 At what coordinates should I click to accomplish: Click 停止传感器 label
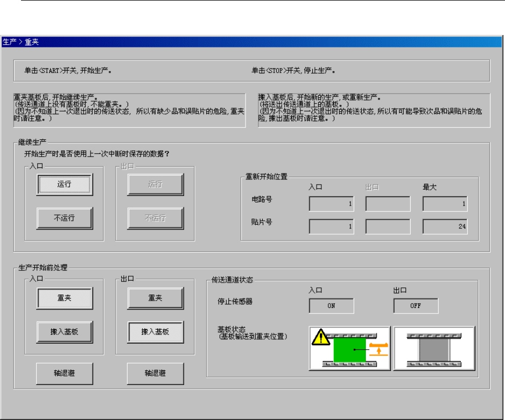[x=235, y=302]
